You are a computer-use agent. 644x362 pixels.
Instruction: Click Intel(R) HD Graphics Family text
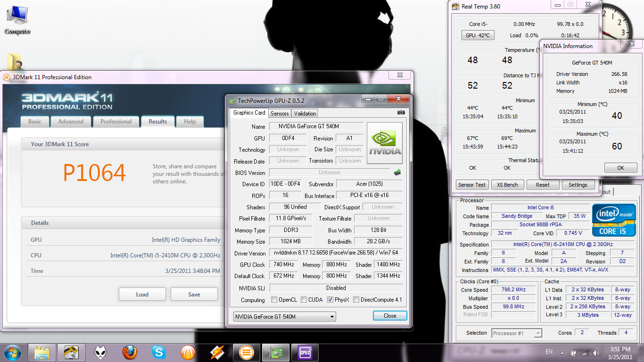pyautogui.click(x=186, y=240)
